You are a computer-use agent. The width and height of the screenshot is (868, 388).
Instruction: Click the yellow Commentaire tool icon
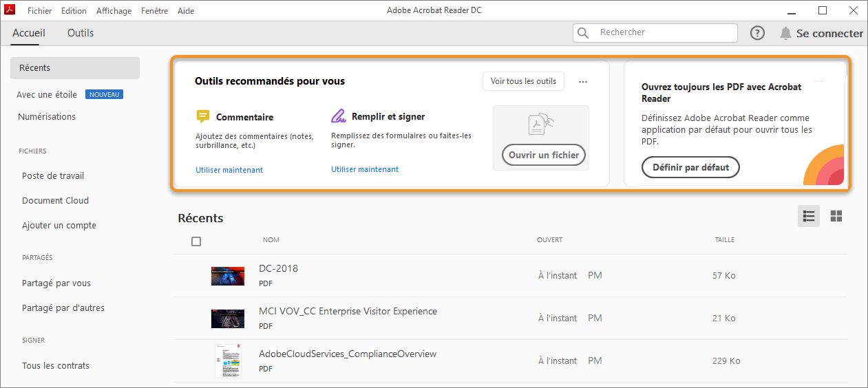[x=202, y=116]
